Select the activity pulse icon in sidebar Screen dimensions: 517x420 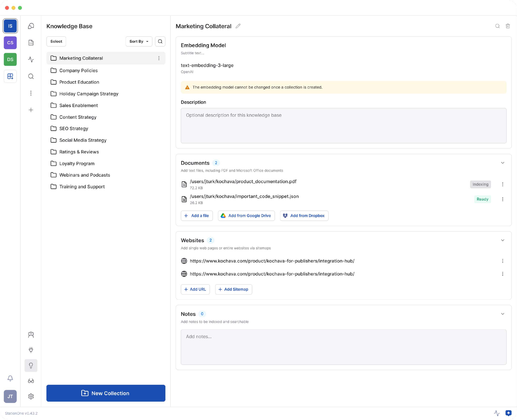(31, 60)
